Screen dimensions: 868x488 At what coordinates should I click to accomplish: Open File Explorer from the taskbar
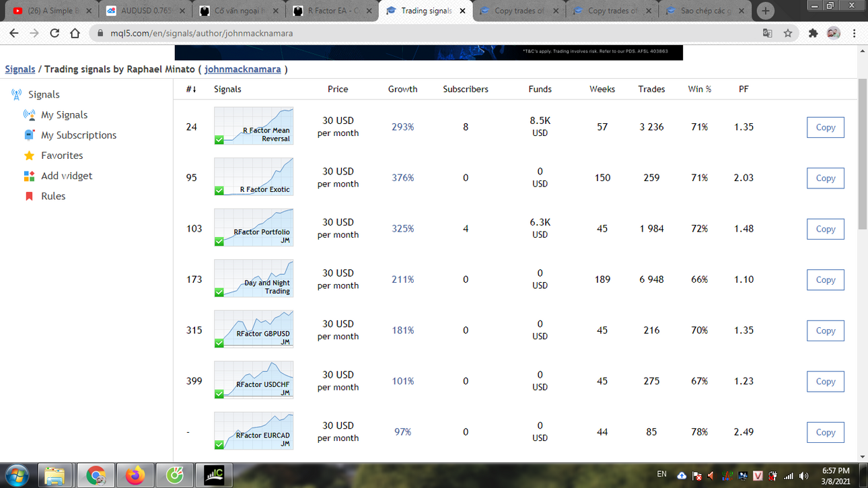click(x=56, y=475)
